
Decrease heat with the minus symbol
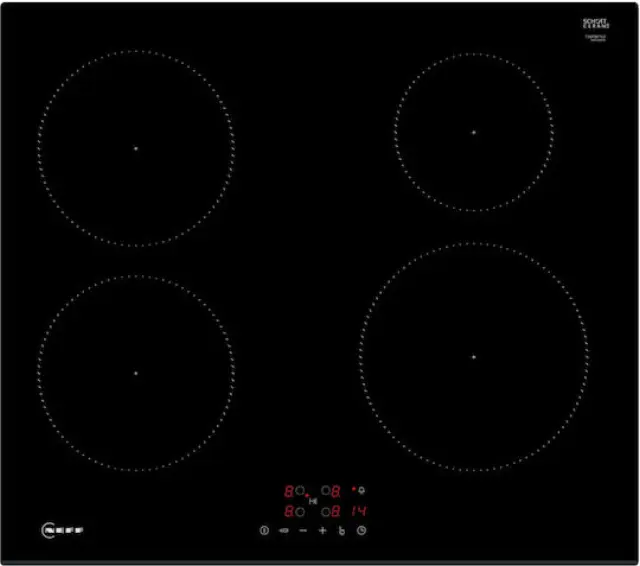[x=303, y=530]
